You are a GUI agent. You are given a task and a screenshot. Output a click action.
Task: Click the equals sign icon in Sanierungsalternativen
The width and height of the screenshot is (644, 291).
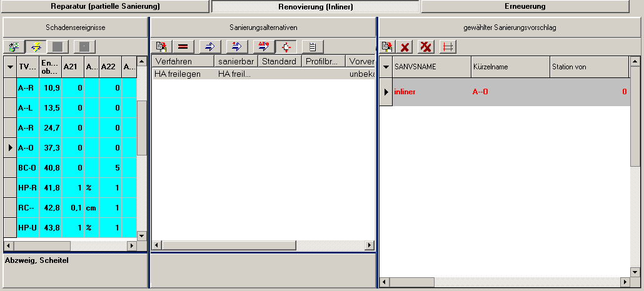pos(183,47)
